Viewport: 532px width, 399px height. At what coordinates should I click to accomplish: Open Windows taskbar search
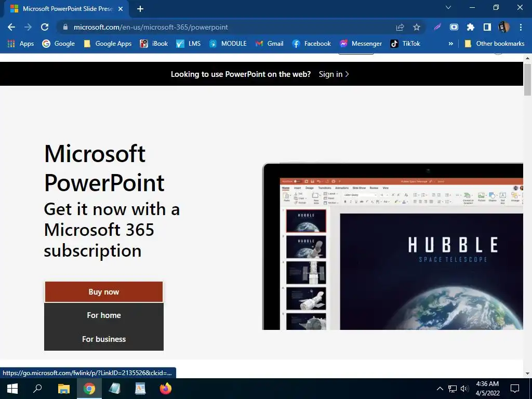click(37, 389)
